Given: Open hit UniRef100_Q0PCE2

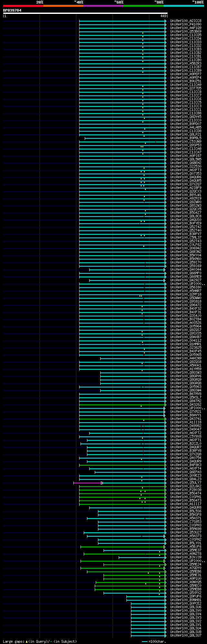Looking at the screenshot, I should (186, 603).
